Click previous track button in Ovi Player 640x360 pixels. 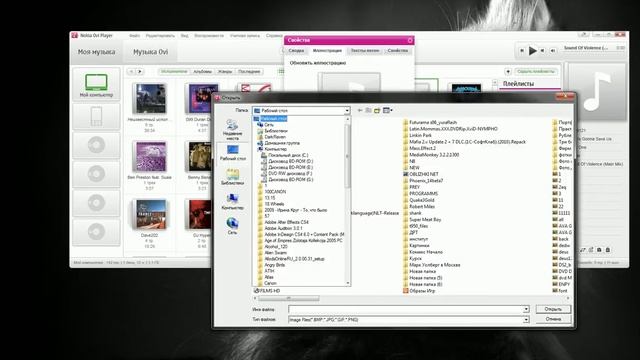(x=522, y=51)
